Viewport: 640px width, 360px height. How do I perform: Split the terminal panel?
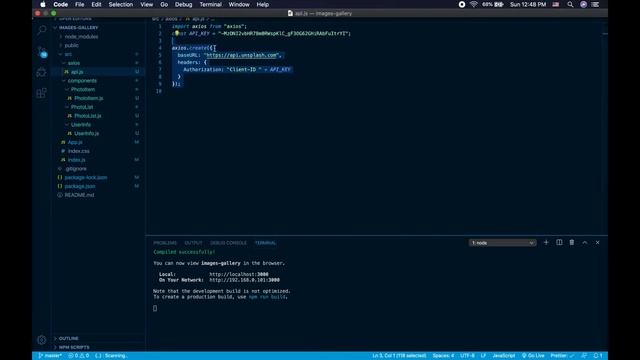pos(559,242)
